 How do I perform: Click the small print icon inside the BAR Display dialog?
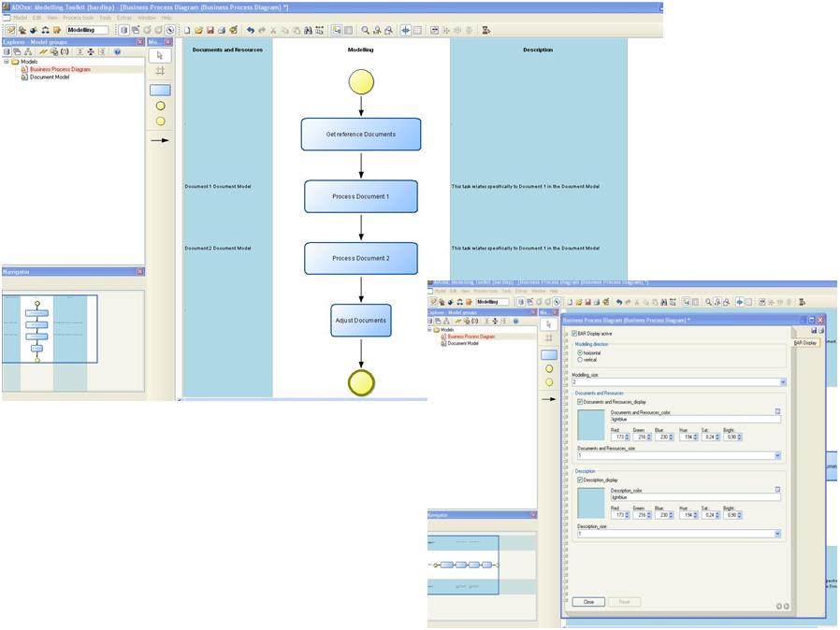[821, 331]
